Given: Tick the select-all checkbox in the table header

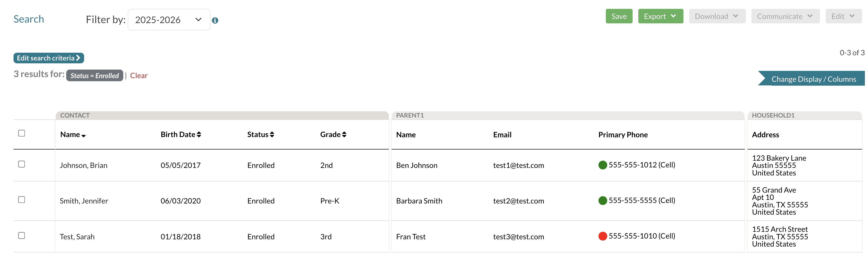Looking at the screenshot, I should (22, 133).
